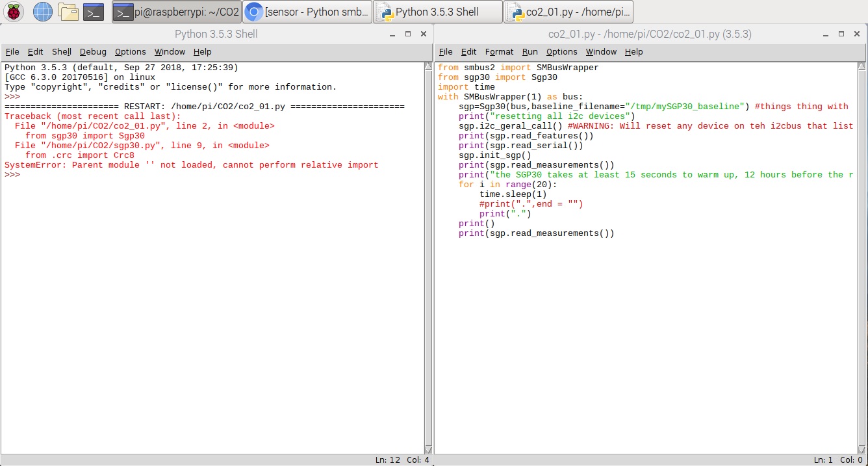Click 'print(sgp.read_features())' code line
Screen dimensions: 868x466
pos(526,136)
